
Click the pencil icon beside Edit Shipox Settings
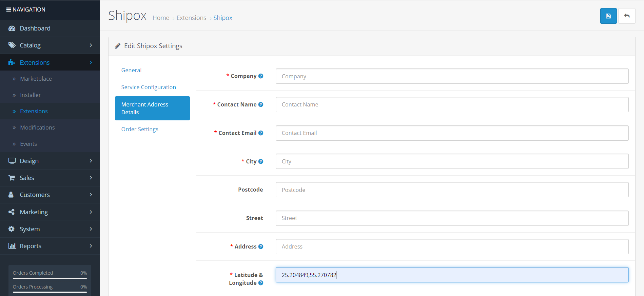[x=118, y=46]
